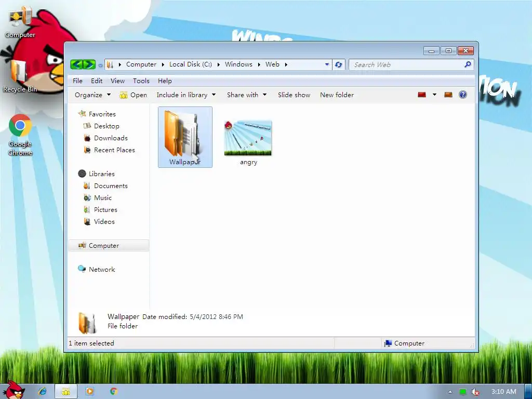Click the Explorer folder taskbar button
This screenshot has height=399, width=532.
66,392
